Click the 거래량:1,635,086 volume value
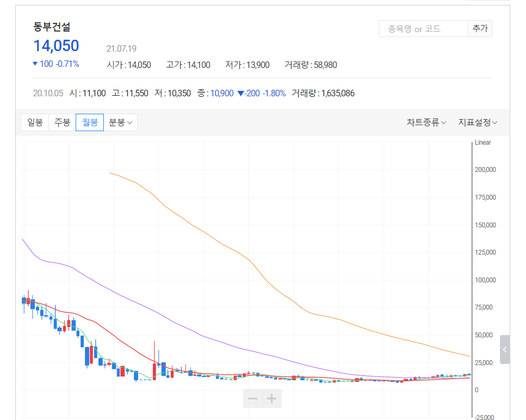 tap(323, 93)
